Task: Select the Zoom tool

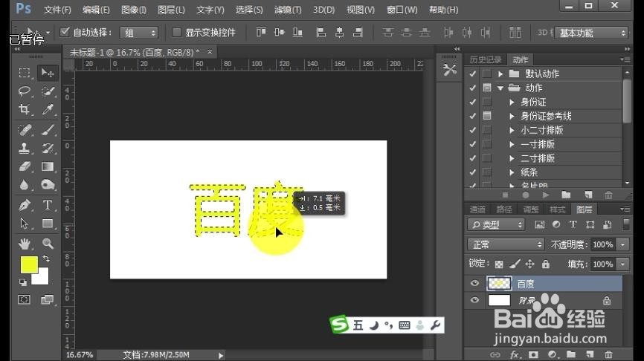Action: pos(48,244)
